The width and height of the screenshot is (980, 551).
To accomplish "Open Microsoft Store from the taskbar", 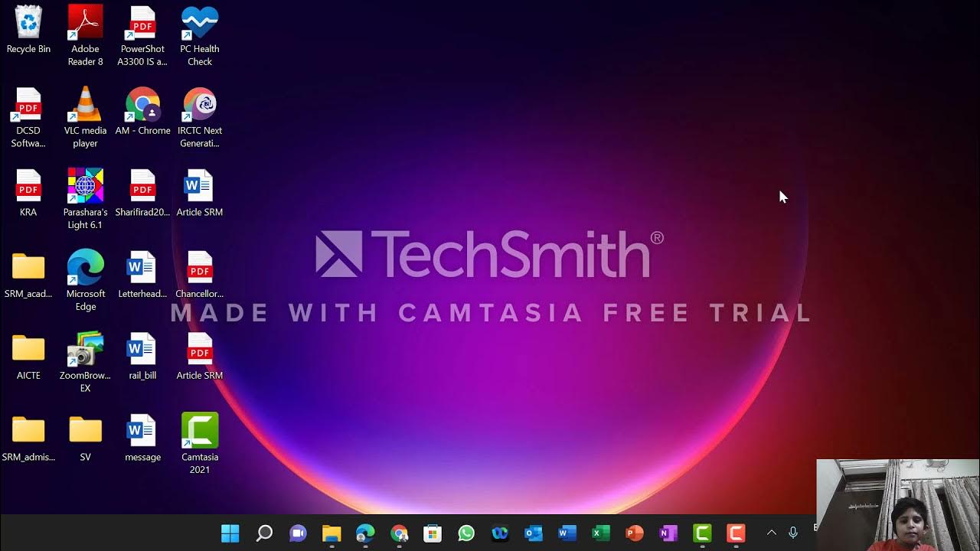I will pos(433,533).
